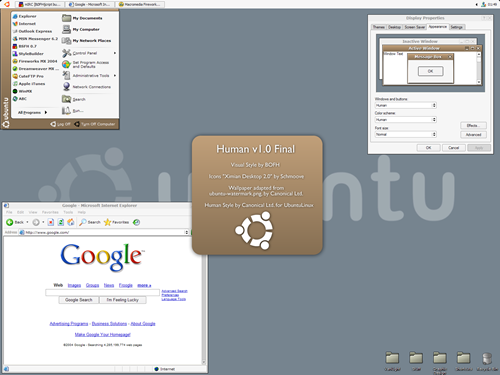Open Search from the start menu
This screenshot has width=500, height=375.
(74, 99)
